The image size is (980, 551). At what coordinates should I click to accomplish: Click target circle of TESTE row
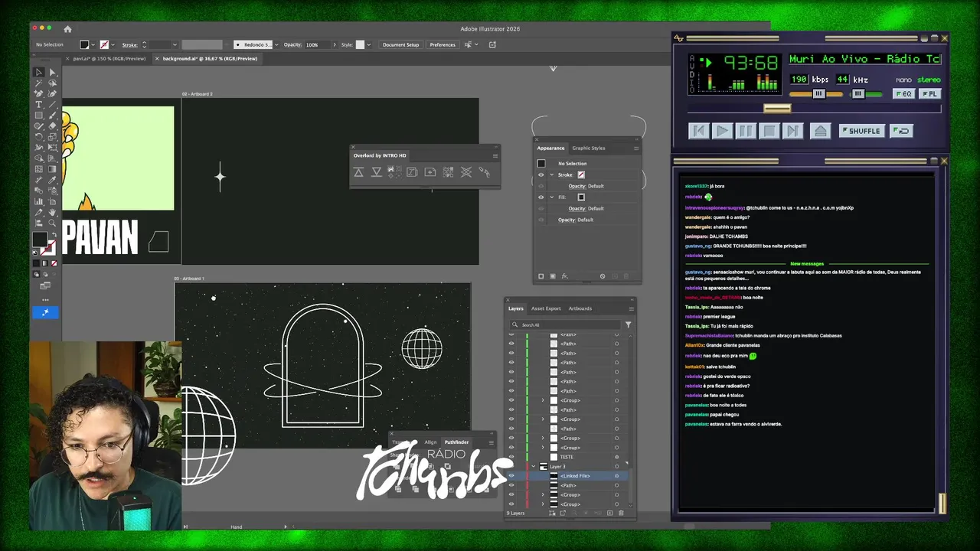[616, 457]
